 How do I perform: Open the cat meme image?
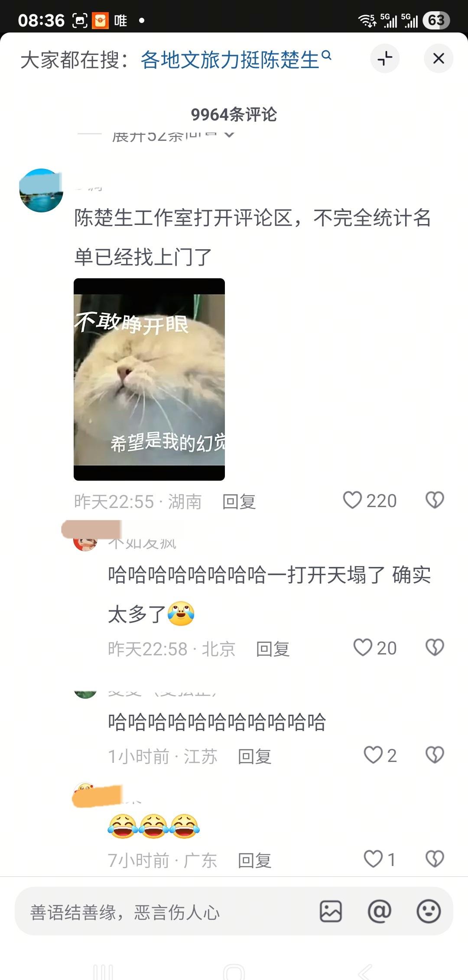coord(149,379)
